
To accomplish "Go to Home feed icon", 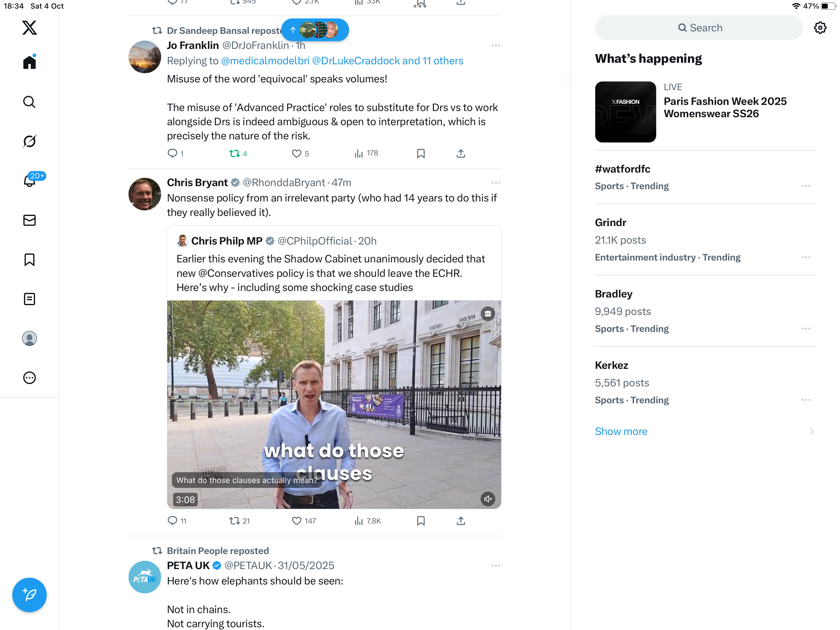I will 29,62.
